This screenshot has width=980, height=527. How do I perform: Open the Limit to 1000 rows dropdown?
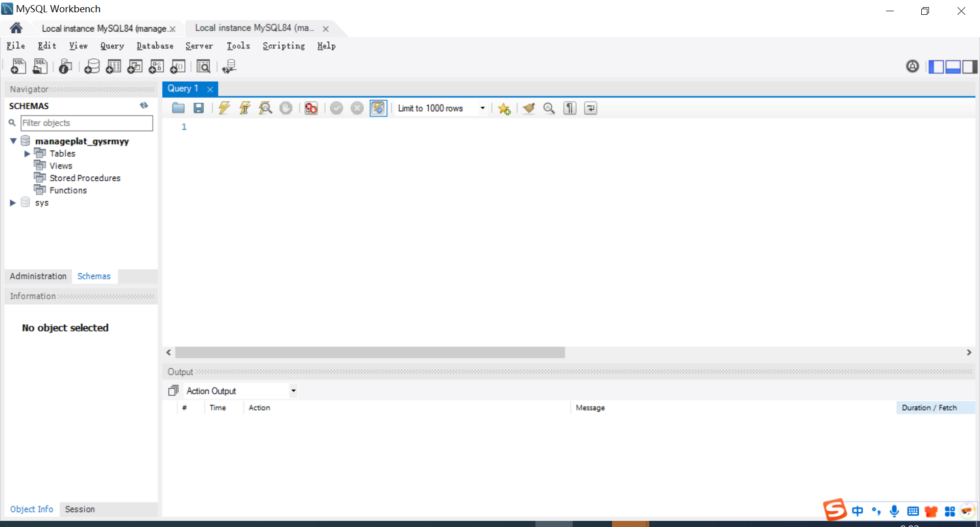pyautogui.click(x=482, y=108)
